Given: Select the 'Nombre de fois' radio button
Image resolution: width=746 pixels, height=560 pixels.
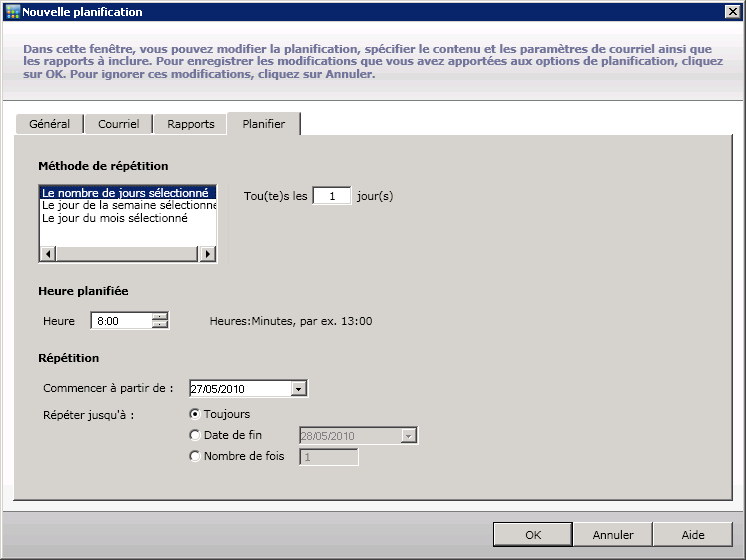Looking at the screenshot, I should pos(194,456).
